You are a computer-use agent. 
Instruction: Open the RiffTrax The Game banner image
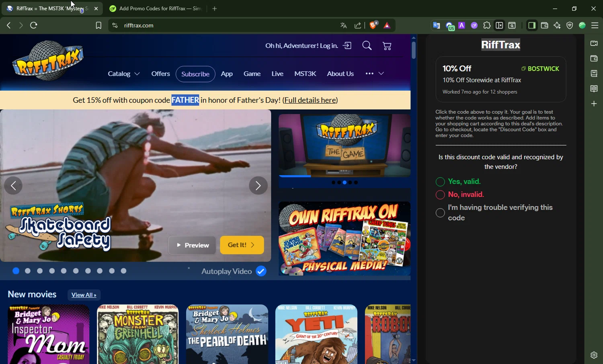click(345, 145)
